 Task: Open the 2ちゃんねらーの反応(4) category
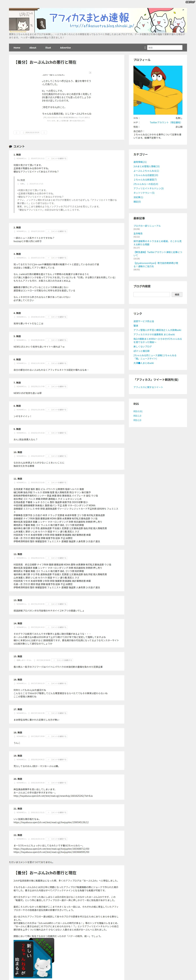point(146,184)
